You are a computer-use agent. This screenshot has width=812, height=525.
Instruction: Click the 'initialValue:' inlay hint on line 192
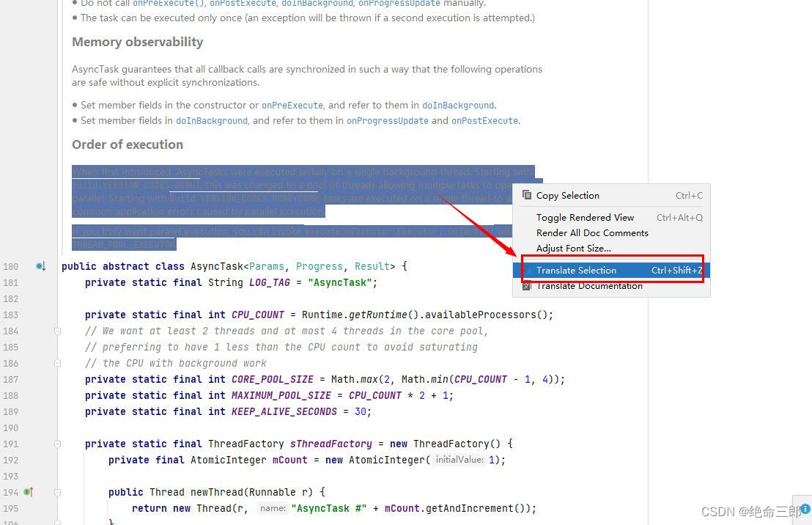[x=459, y=460]
